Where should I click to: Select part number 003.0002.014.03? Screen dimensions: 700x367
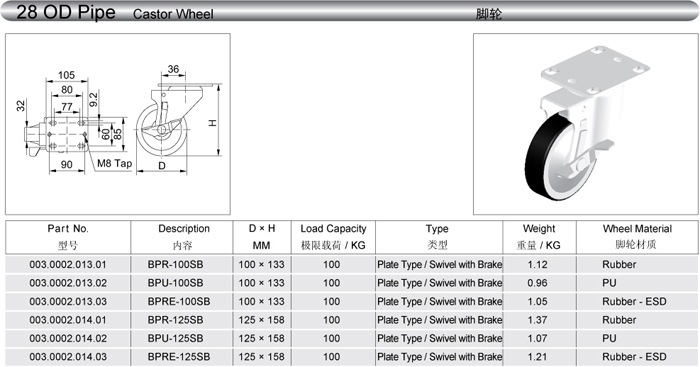coord(68,357)
